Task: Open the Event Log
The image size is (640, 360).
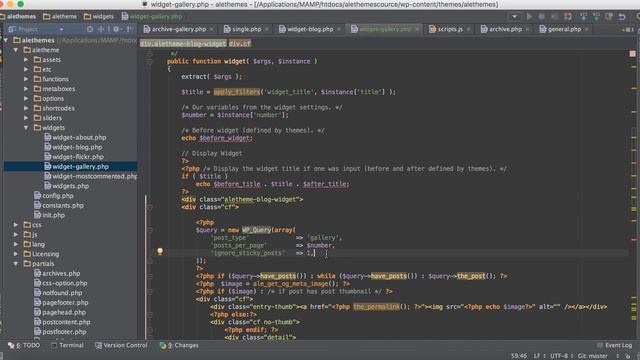Action: [614, 345]
